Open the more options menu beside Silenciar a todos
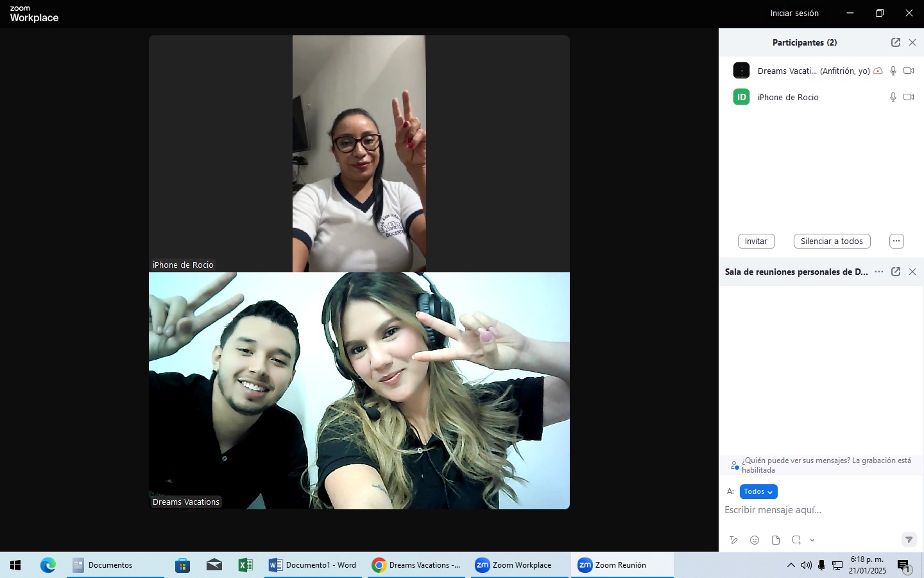Image resolution: width=924 pixels, height=578 pixels. [896, 241]
